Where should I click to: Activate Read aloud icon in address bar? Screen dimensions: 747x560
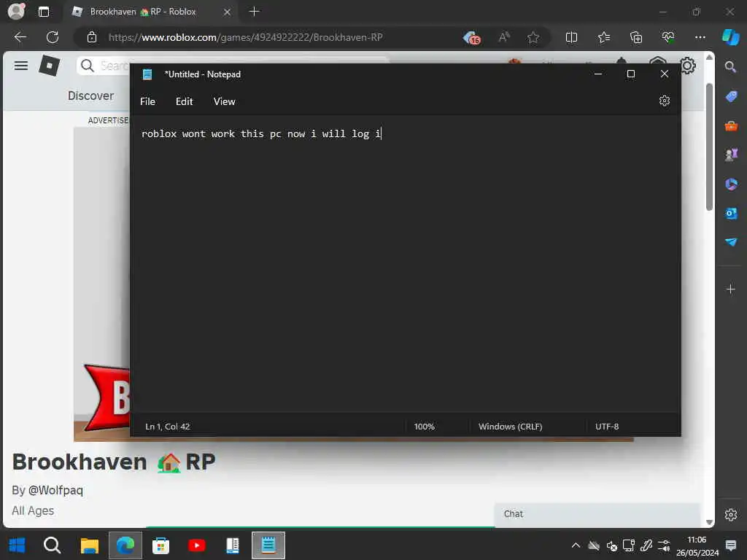click(504, 37)
